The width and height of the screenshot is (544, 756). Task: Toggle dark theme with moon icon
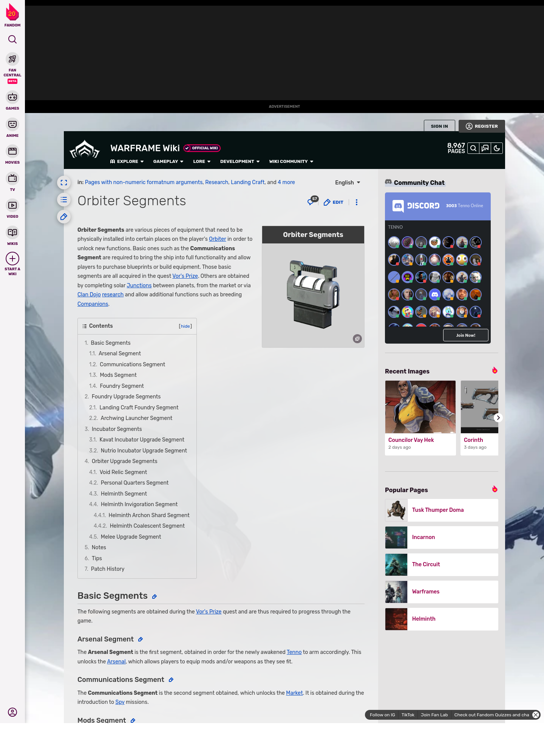[497, 148]
